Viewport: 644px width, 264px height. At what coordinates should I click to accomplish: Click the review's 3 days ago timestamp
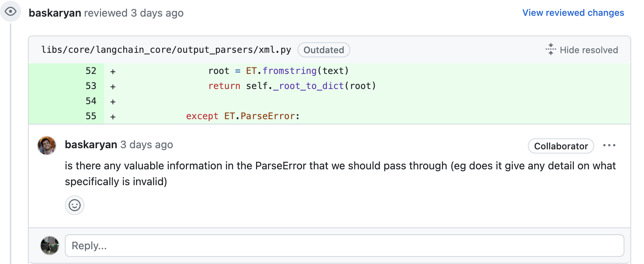pos(157,13)
